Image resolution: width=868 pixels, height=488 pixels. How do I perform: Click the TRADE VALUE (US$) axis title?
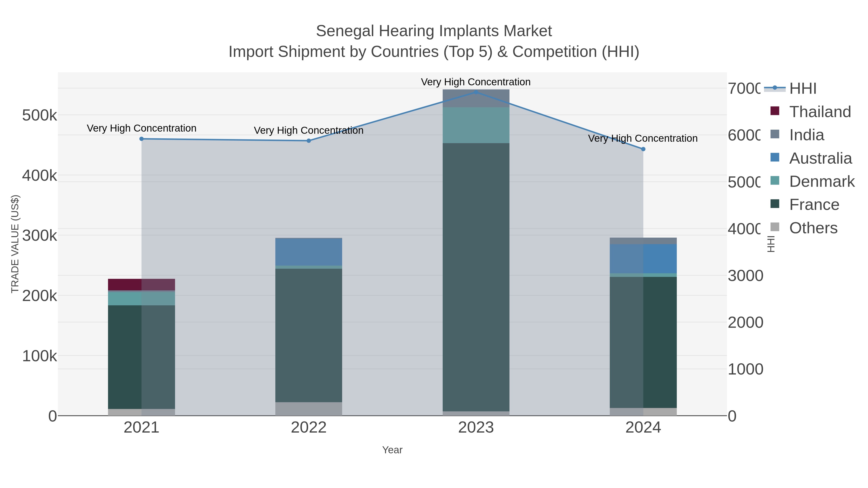15,244
